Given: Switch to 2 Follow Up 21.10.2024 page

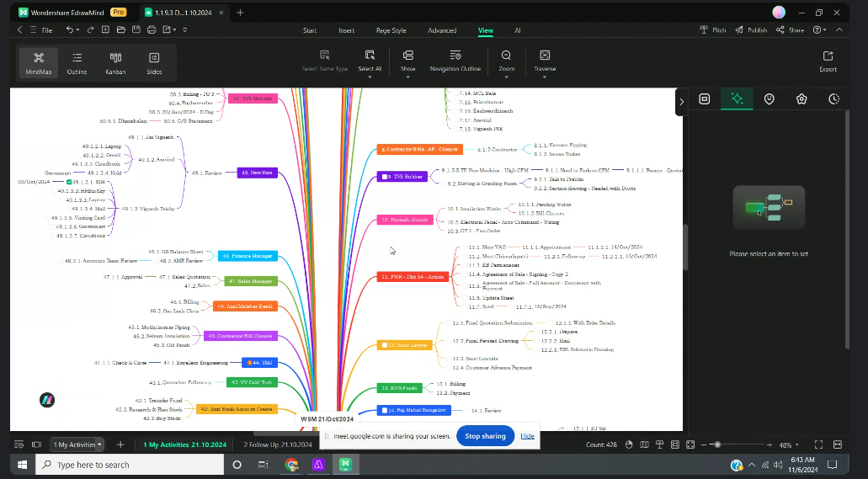Looking at the screenshot, I should click(x=278, y=444).
